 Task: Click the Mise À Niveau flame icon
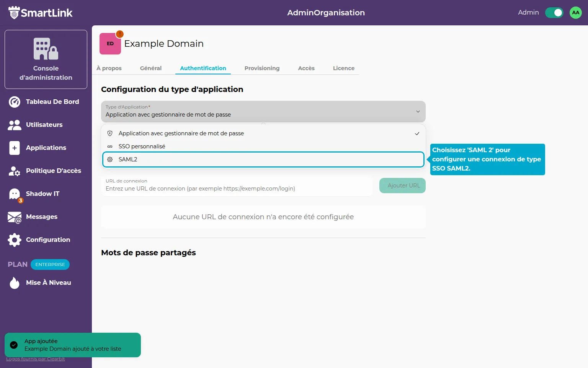[15, 283]
